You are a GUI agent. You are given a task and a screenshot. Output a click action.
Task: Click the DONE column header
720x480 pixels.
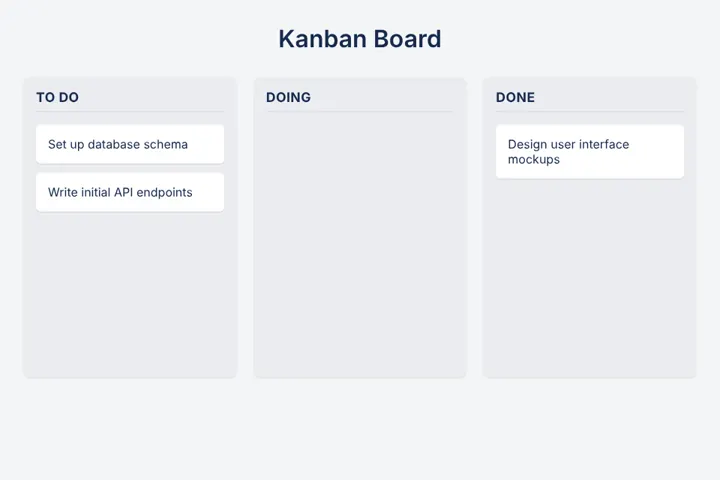click(x=515, y=97)
